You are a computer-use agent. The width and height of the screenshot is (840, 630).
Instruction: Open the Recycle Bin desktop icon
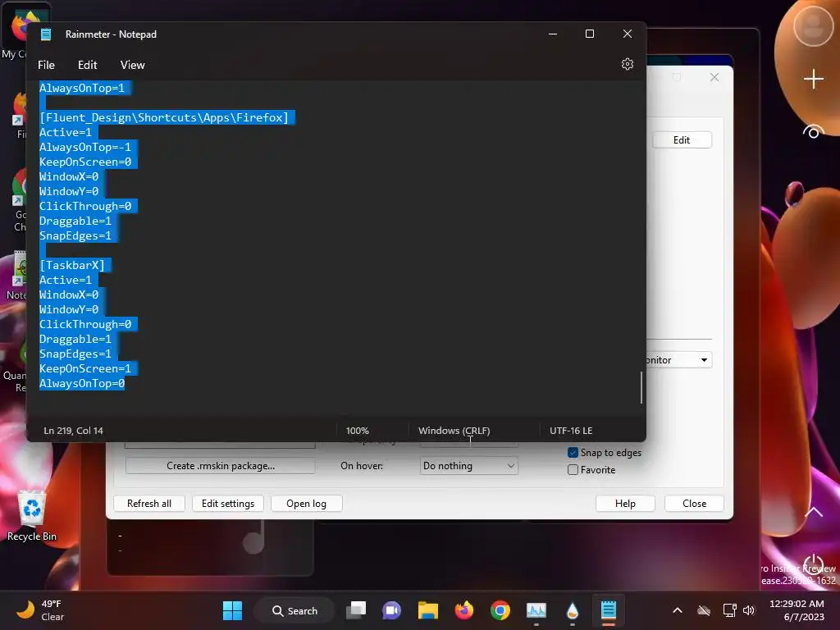click(32, 516)
